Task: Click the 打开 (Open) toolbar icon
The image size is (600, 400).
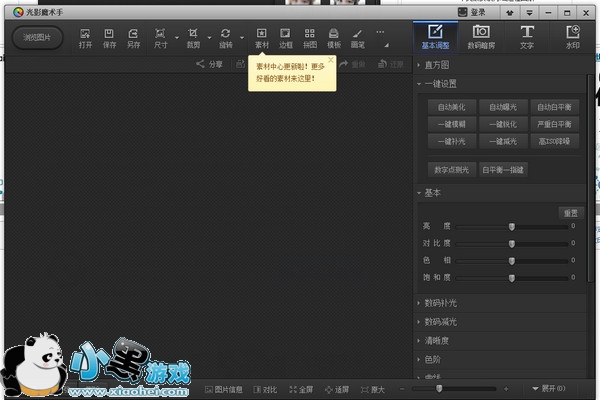Action: (x=85, y=38)
